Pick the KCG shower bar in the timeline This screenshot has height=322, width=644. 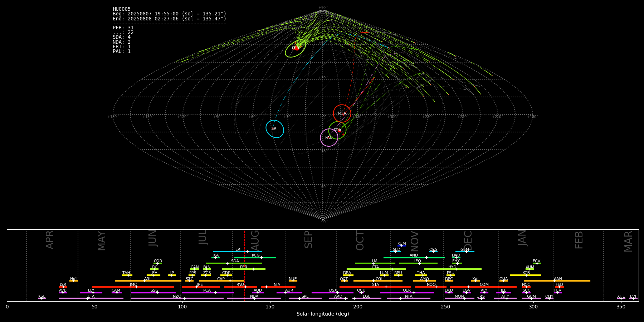coord(255,257)
